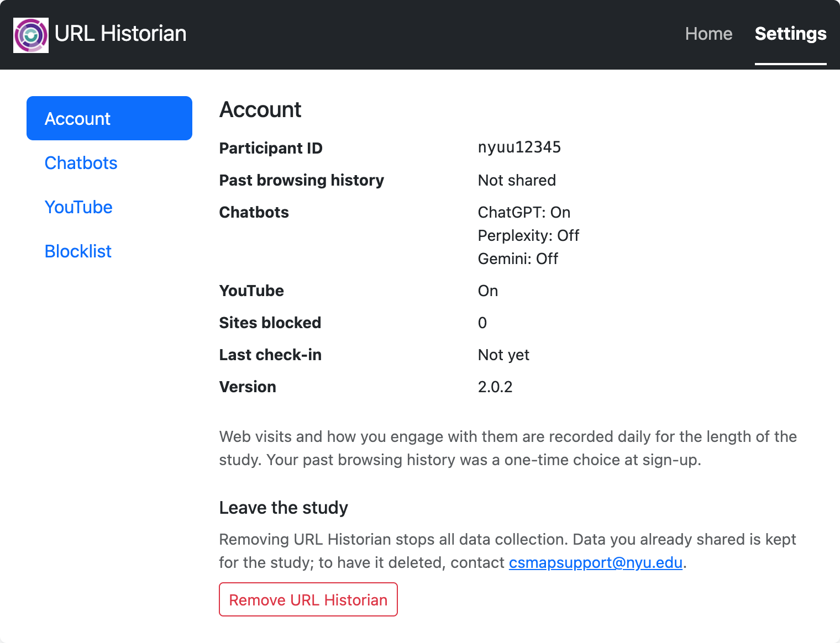Click the version number 2.0.2
Viewport: 840px width, 643px height.
click(495, 387)
